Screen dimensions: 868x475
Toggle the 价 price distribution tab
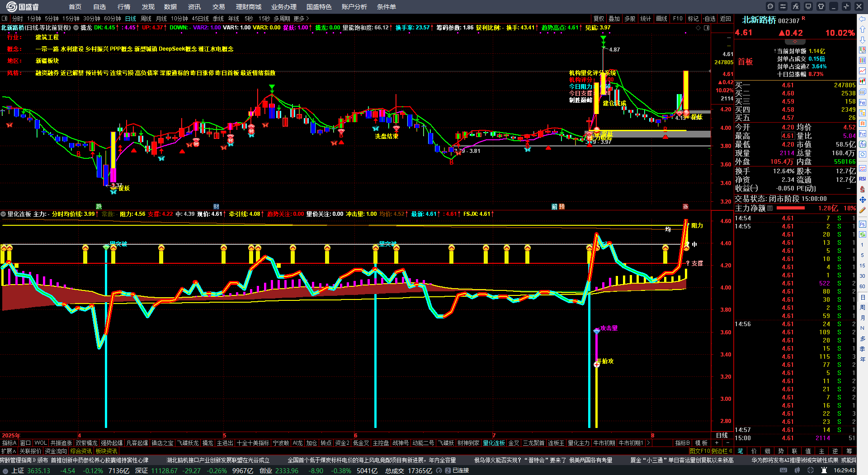click(754, 451)
